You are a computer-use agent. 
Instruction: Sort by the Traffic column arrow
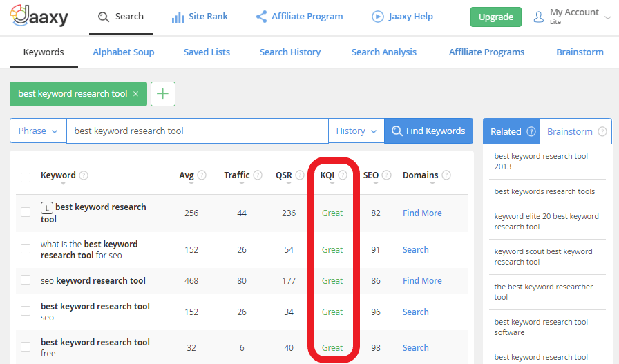coord(242,183)
